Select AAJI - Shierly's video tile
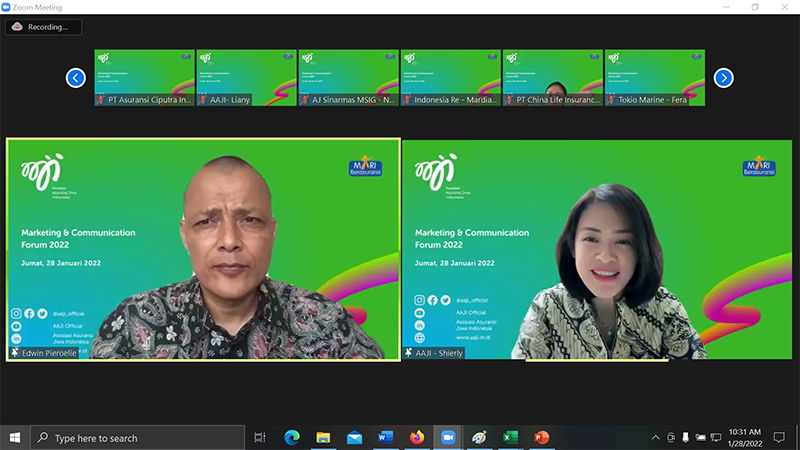This screenshot has height=450, width=800. tap(597, 249)
